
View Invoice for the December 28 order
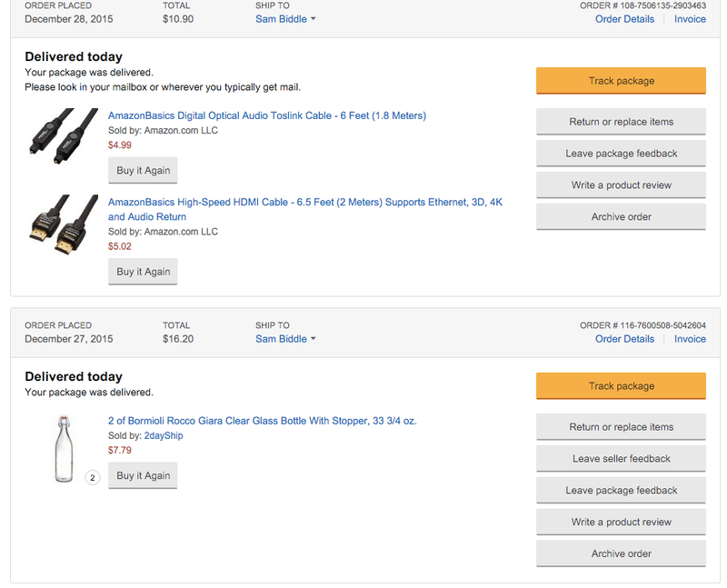(690, 19)
